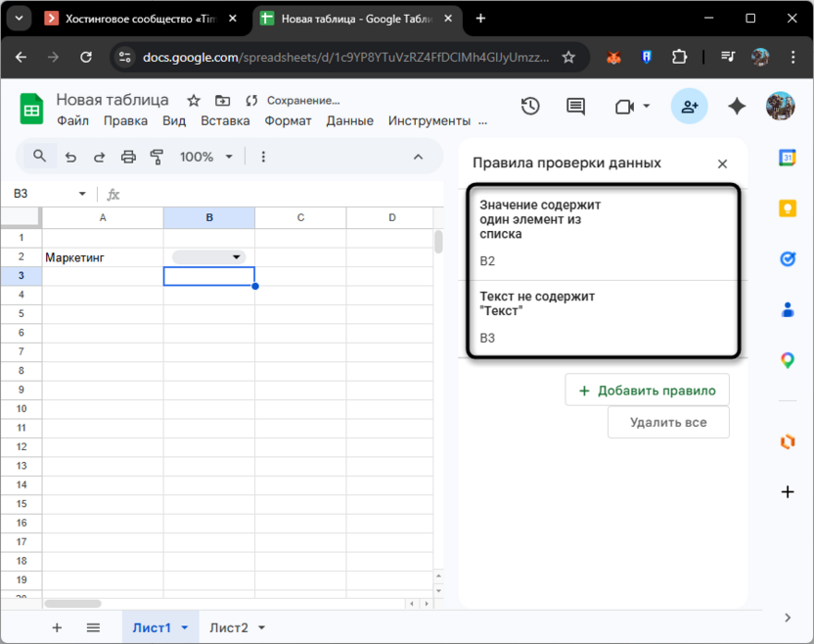Open Gemini sparkle assistant icon
The height and width of the screenshot is (644, 814).
[737, 107]
